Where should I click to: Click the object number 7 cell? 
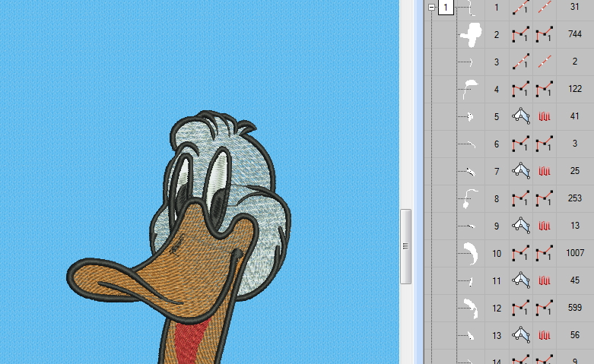click(x=497, y=172)
